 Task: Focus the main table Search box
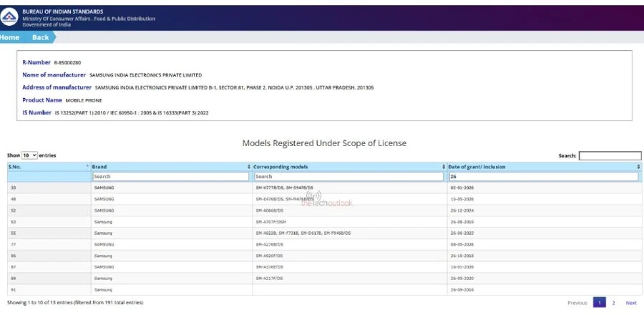pyautogui.click(x=610, y=155)
